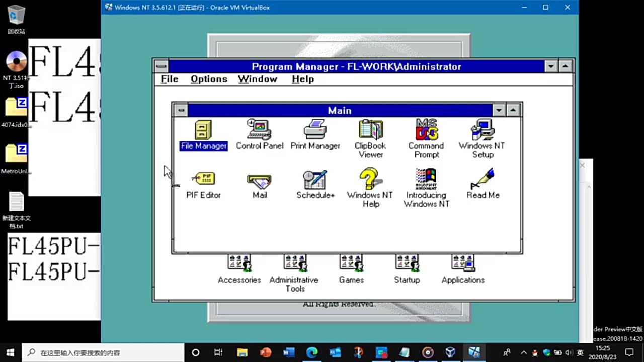Click the Cortana circle button
Screen dimensions: 644x362
click(x=196, y=352)
